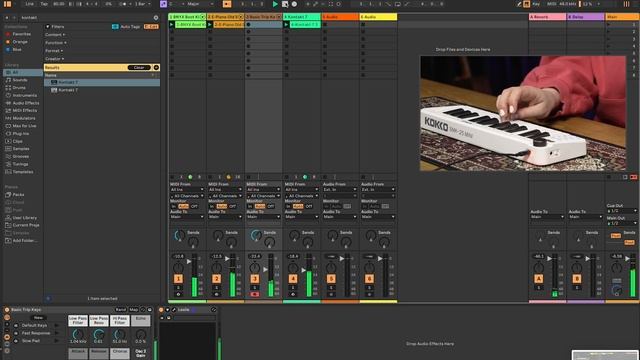Image resolution: width=640 pixels, height=360 pixels.
Task: Expand the Format filter
Action: (x=54, y=51)
